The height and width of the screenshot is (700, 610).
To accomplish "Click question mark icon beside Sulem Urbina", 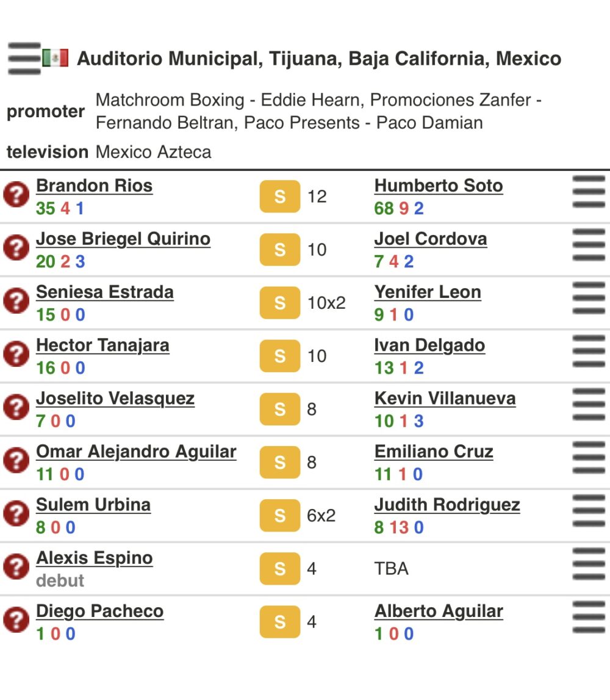I will (16, 514).
